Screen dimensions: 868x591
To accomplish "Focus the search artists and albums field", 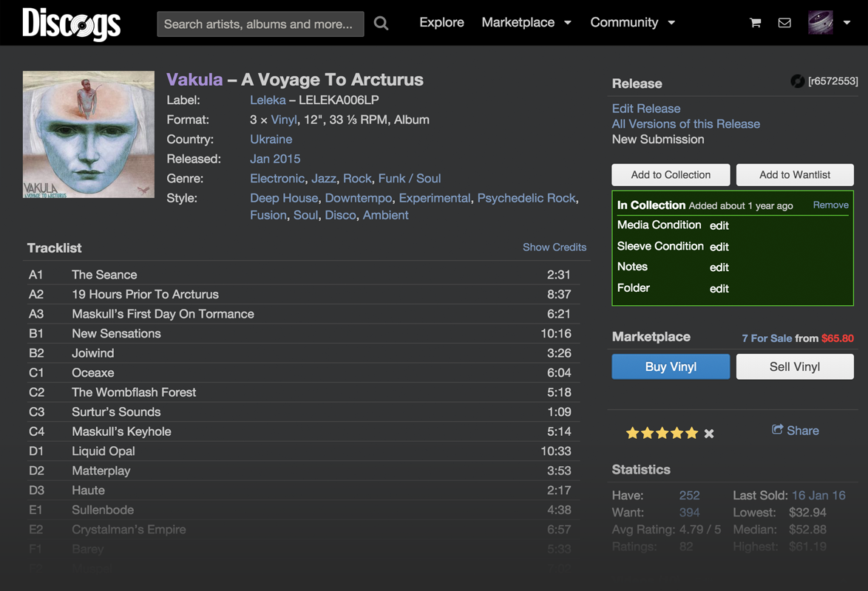I will coord(261,24).
